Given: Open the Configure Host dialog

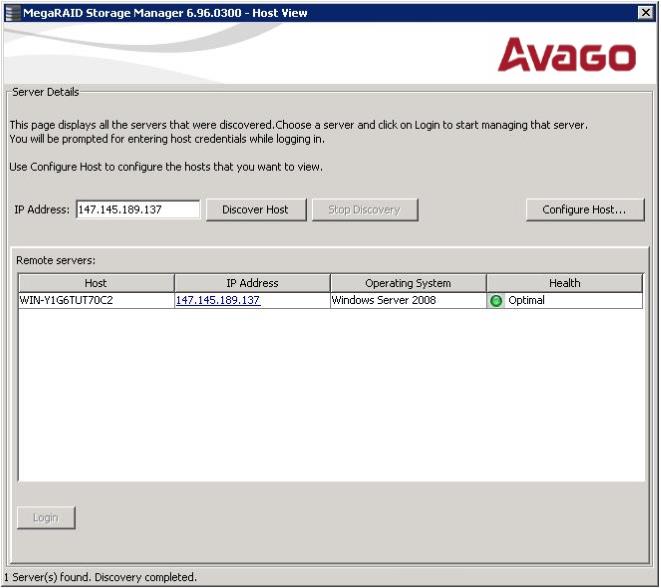Looking at the screenshot, I should (x=584, y=210).
